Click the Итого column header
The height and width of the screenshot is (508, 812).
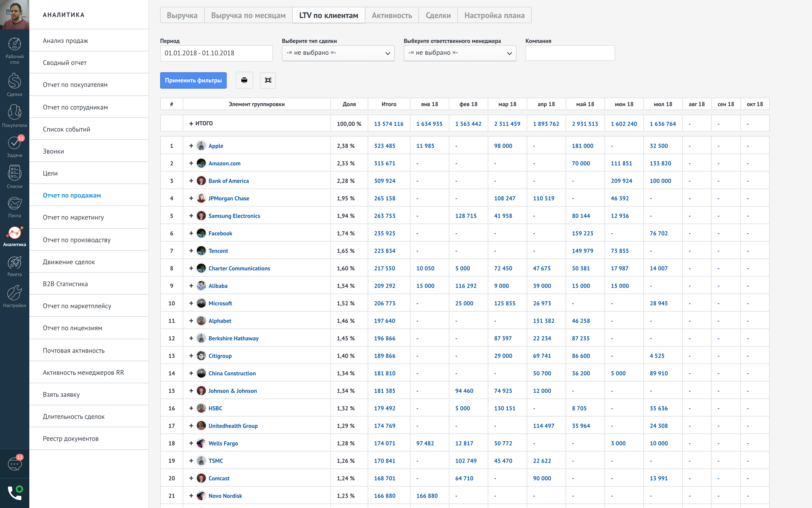pos(389,104)
